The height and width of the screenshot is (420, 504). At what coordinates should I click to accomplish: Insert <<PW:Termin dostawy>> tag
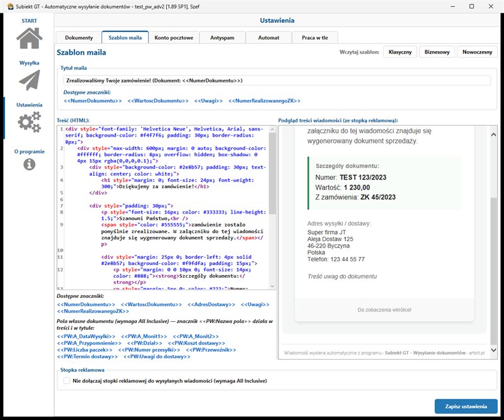pyautogui.click(x=87, y=356)
